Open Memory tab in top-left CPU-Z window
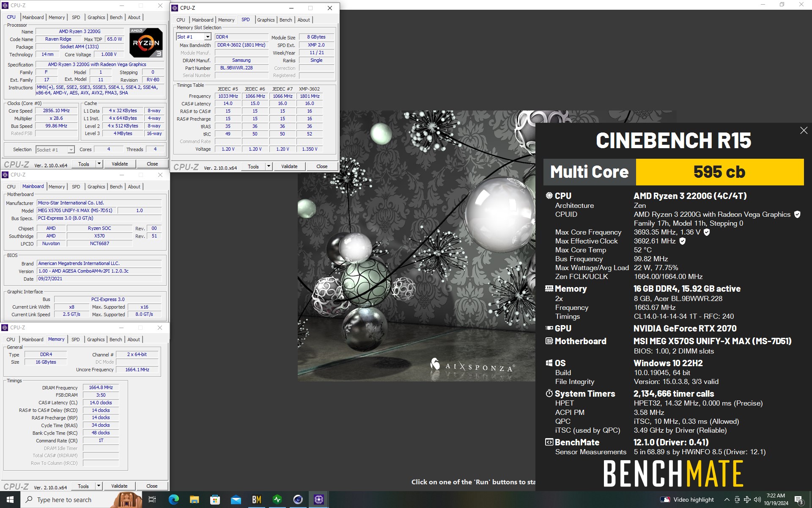This screenshot has height=508, width=812. point(57,17)
